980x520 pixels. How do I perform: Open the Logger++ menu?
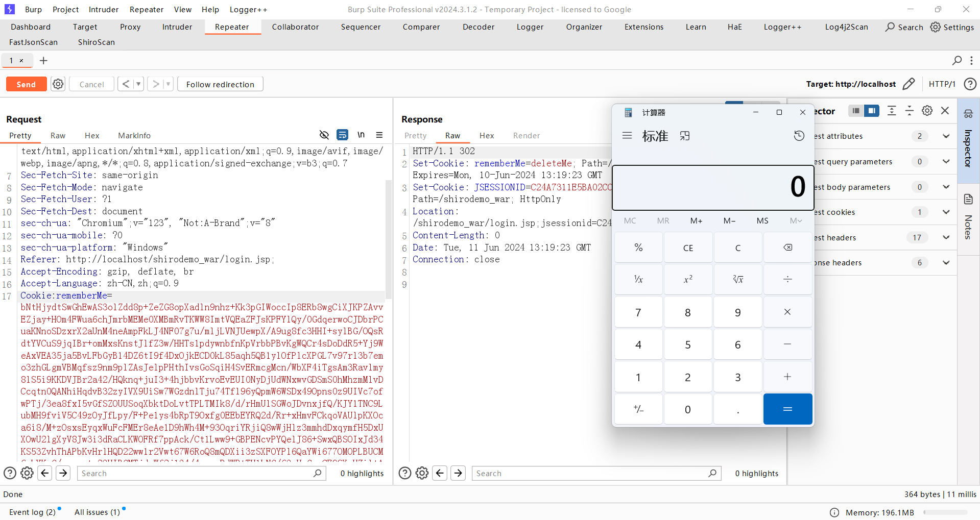(x=248, y=9)
